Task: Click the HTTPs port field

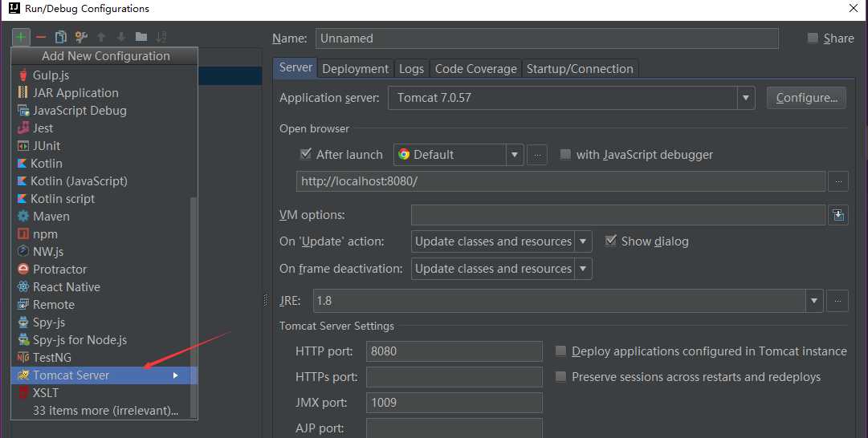Action: click(x=454, y=377)
